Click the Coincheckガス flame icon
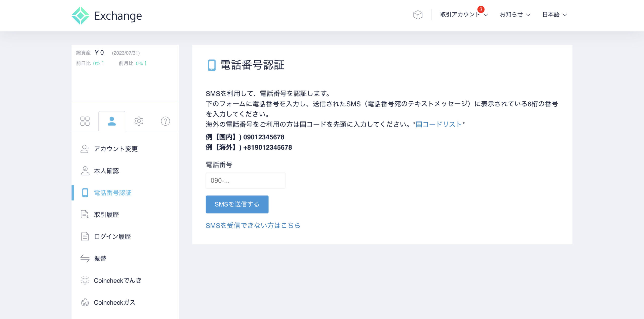 85,302
